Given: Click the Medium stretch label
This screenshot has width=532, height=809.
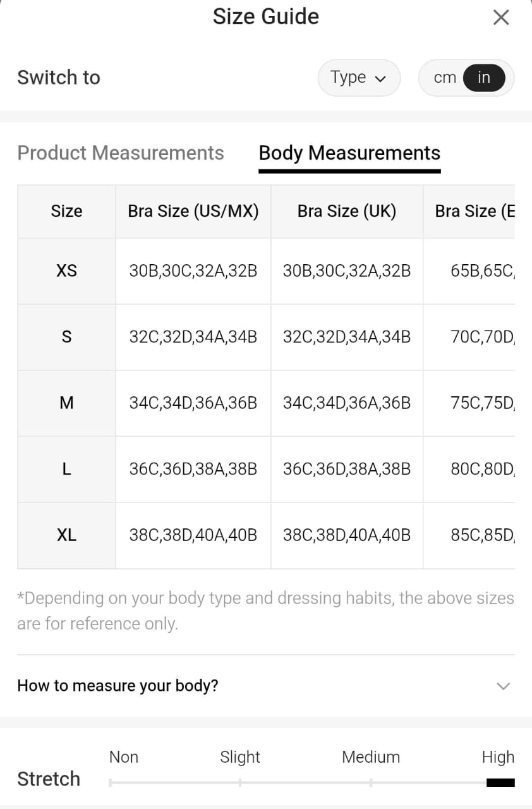Looking at the screenshot, I should 371,757.
